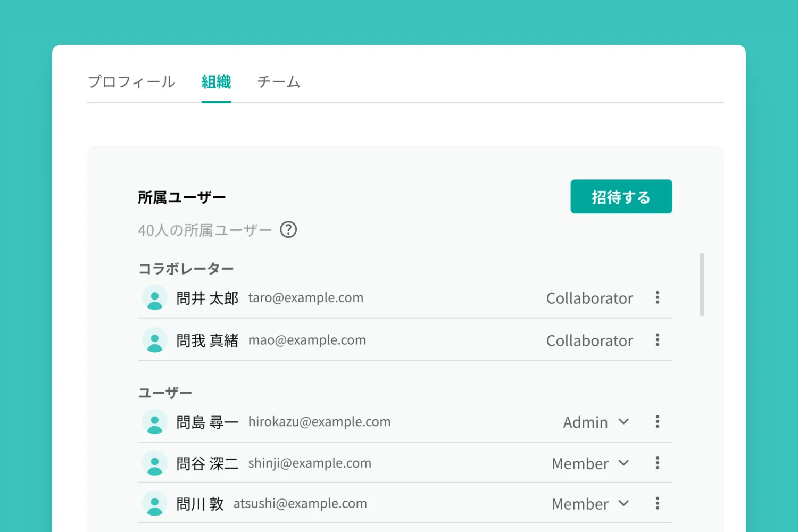Switch to the チーム tab
The height and width of the screenshot is (532, 798).
click(279, 82)
